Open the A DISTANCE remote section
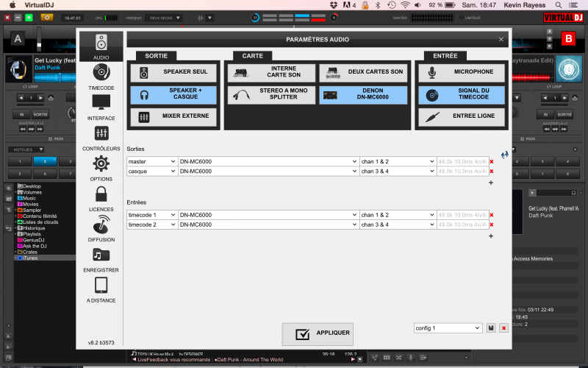This screenshot has height=368, width=588. 101,289
